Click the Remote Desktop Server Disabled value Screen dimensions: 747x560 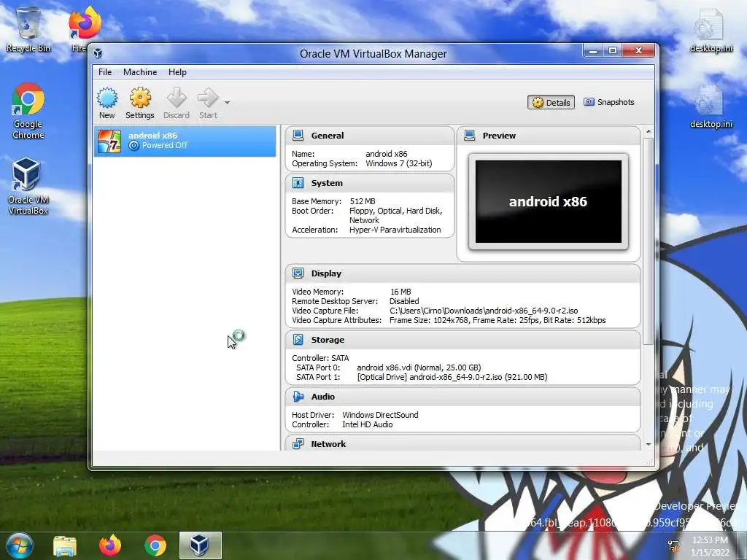404,301
